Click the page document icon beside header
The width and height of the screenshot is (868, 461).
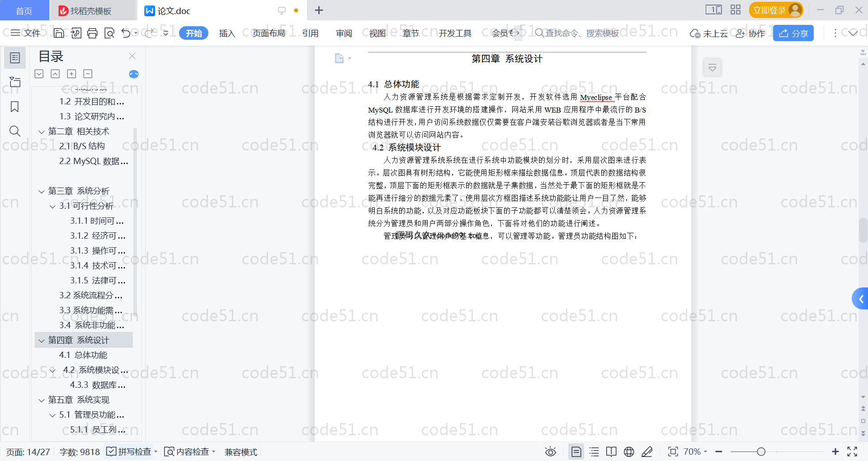coord(339,58)
